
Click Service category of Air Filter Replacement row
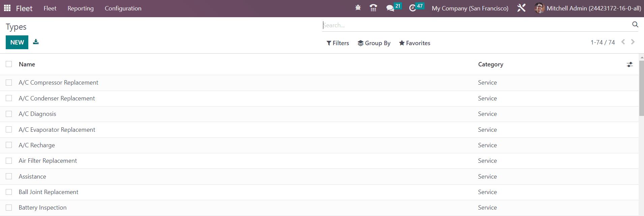click(487, 161)
